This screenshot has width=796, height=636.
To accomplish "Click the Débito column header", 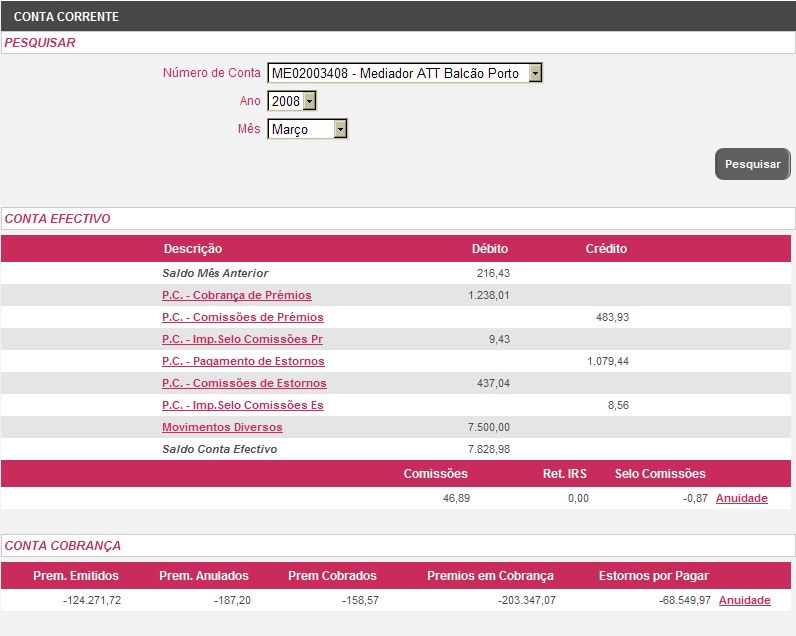I will pyautogui.click(x=489, y=249).
